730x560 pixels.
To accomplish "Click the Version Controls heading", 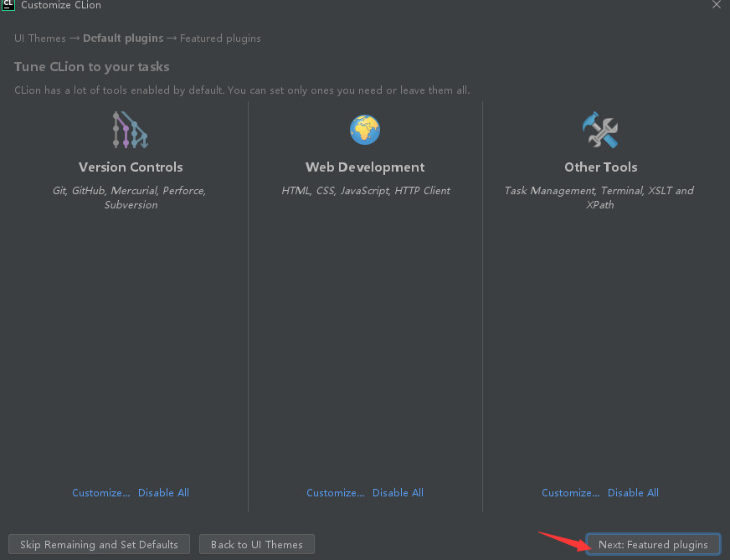I will pos(131,167).
